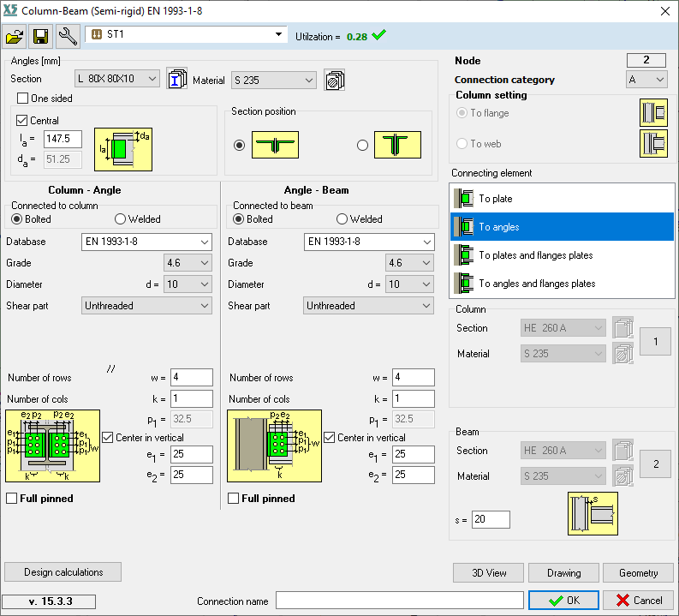The image size is (679, 616).
Task: Open the column-angle Database dropdown
Action: [x=146, y=242]
